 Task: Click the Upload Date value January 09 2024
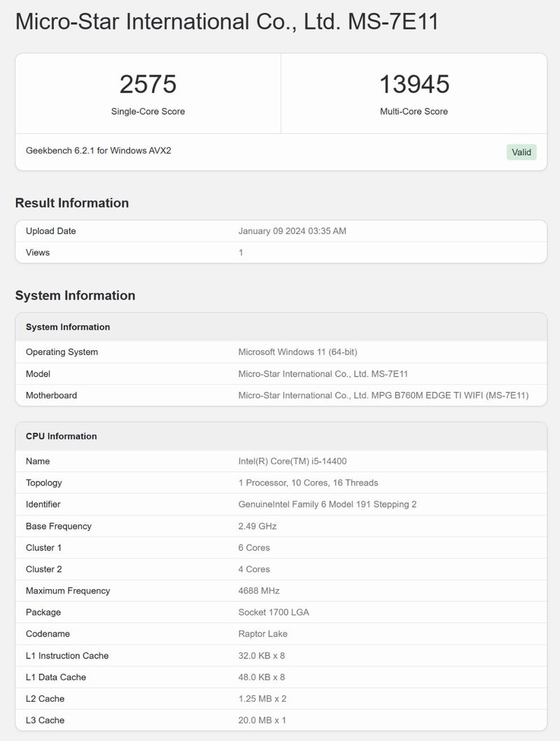pyautogui.click(x=292, y=231)
